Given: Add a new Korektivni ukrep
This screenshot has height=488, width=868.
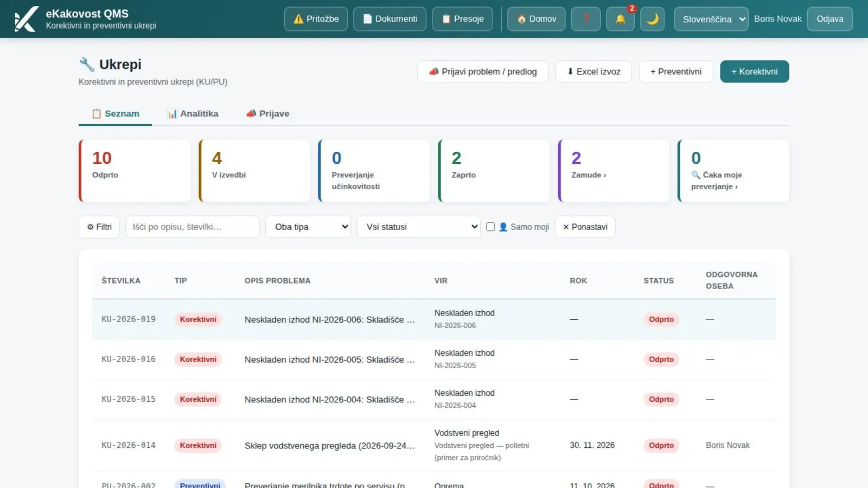Looking at the screenshot, I should 754,72.
